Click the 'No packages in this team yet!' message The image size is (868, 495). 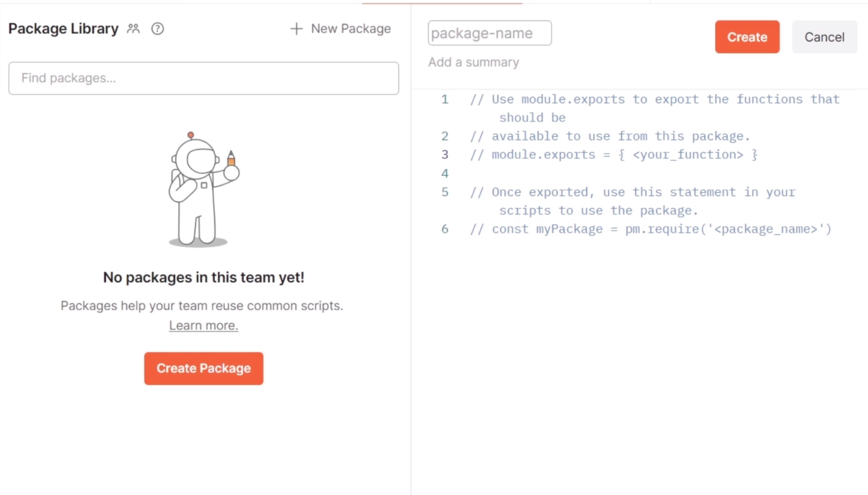[x=203, y=278]
